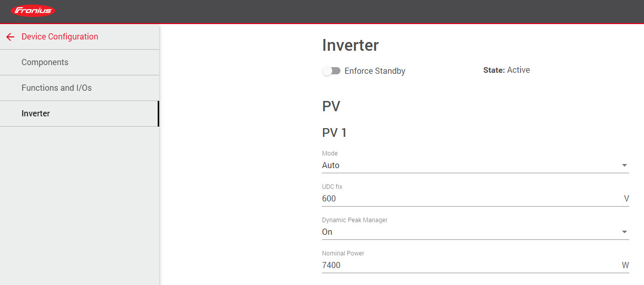Click the Dynamic Peak Manager arrow icon

624,232
